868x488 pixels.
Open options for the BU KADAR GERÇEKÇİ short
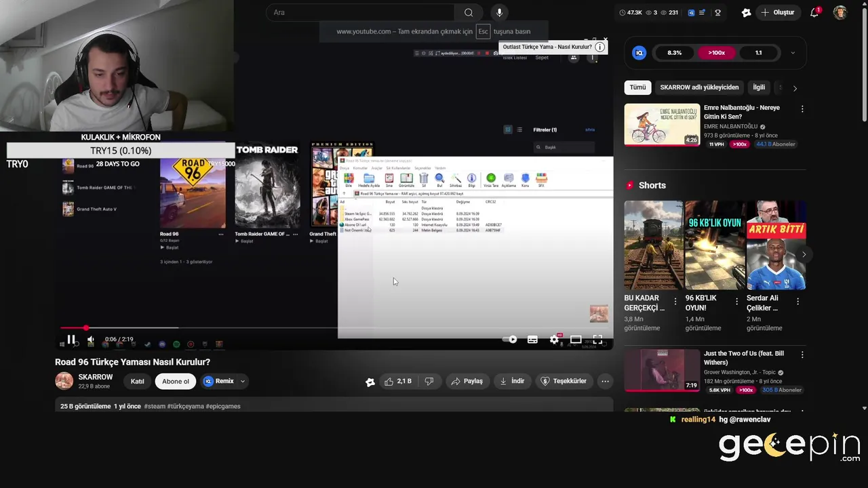(675, 302)
